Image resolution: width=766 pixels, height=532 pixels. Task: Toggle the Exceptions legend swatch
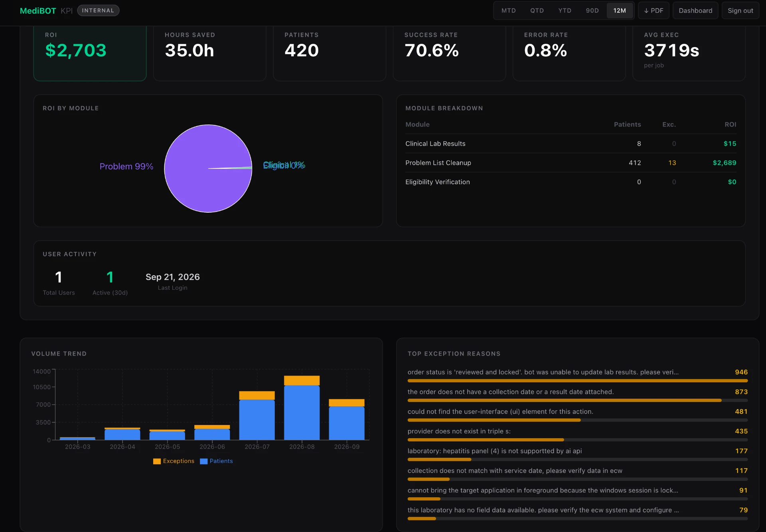pos(157,461)
